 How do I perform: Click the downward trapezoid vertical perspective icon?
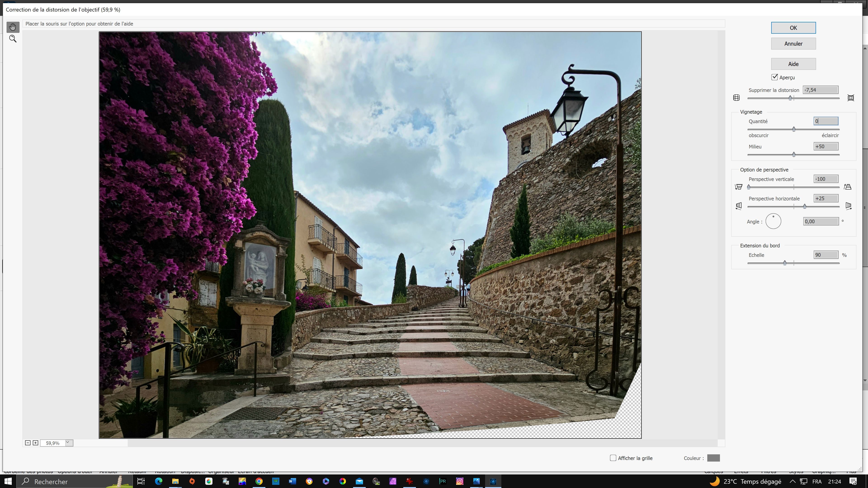point(739,187)
